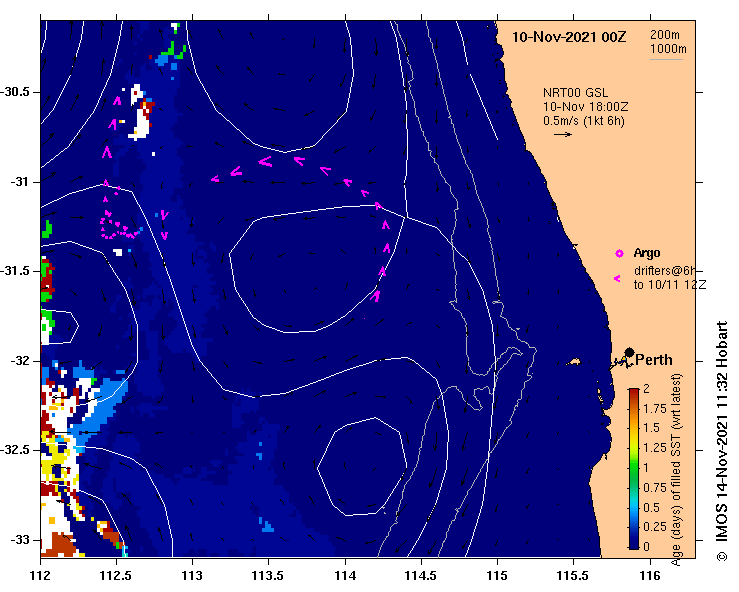Click longitude axis label 115.5

point(573,576)
